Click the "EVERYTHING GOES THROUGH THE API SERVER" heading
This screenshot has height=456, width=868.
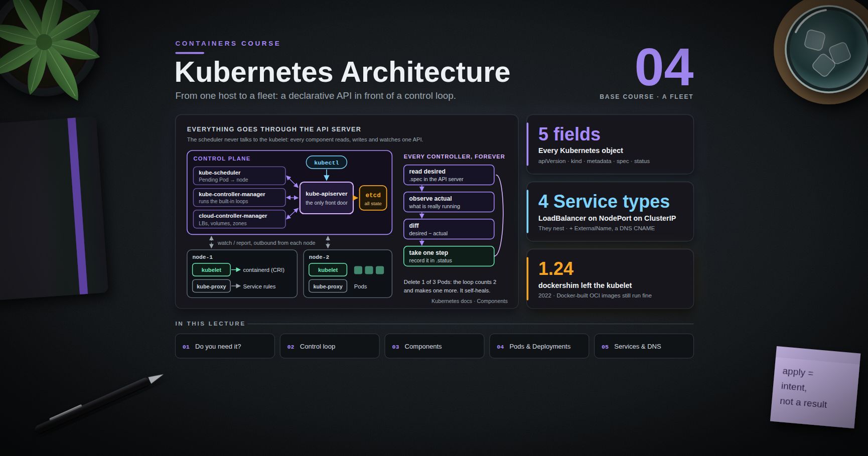(274, 129)
